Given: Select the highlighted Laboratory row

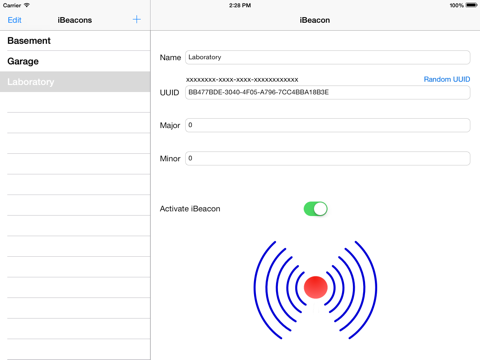Looking at the screenshot, I should click(75, 82).
